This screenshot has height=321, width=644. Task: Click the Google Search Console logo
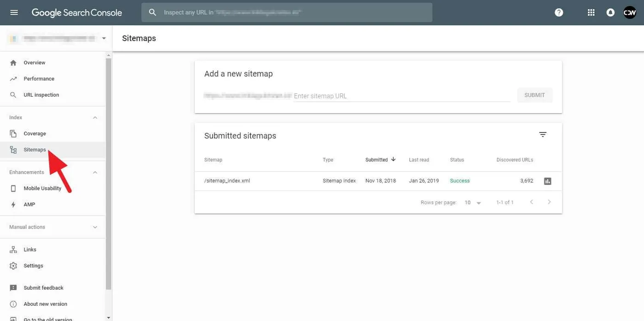tap(77, 13)
